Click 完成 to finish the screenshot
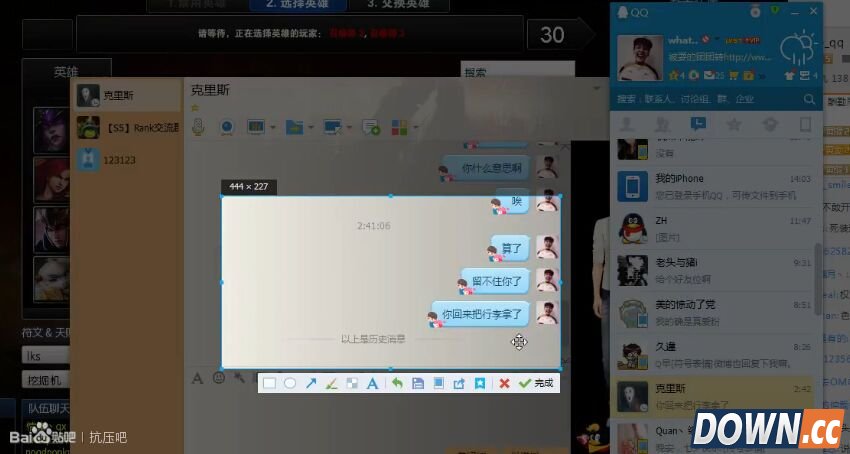850x454 pixels. tap(536, 383)
